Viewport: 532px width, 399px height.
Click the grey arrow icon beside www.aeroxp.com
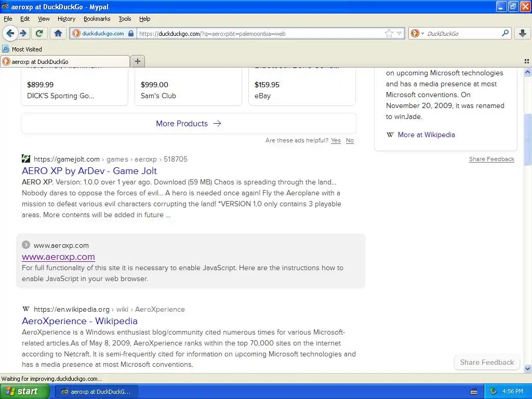[x=26, y=245]
